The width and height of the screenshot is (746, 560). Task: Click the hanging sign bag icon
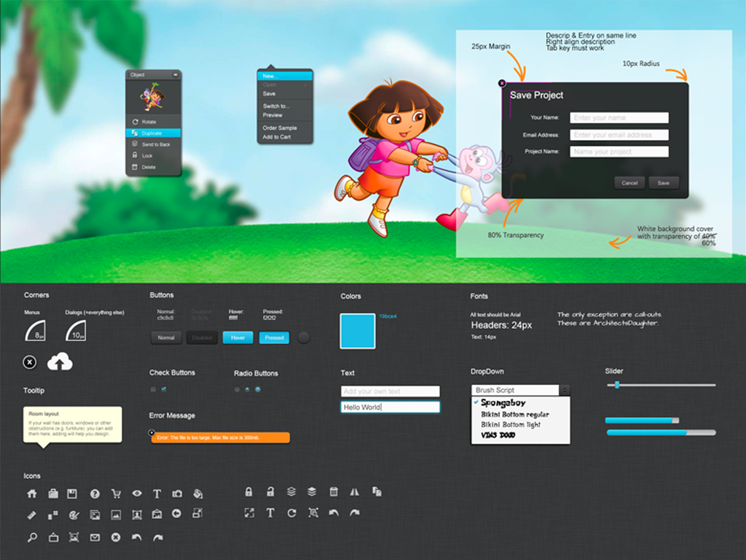click(x=53, y=538)
